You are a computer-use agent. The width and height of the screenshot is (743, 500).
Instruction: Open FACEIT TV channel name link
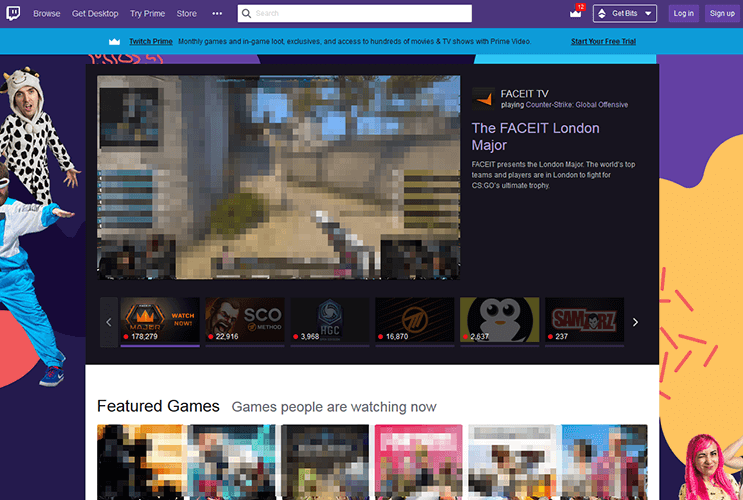(x=525, y=94)
